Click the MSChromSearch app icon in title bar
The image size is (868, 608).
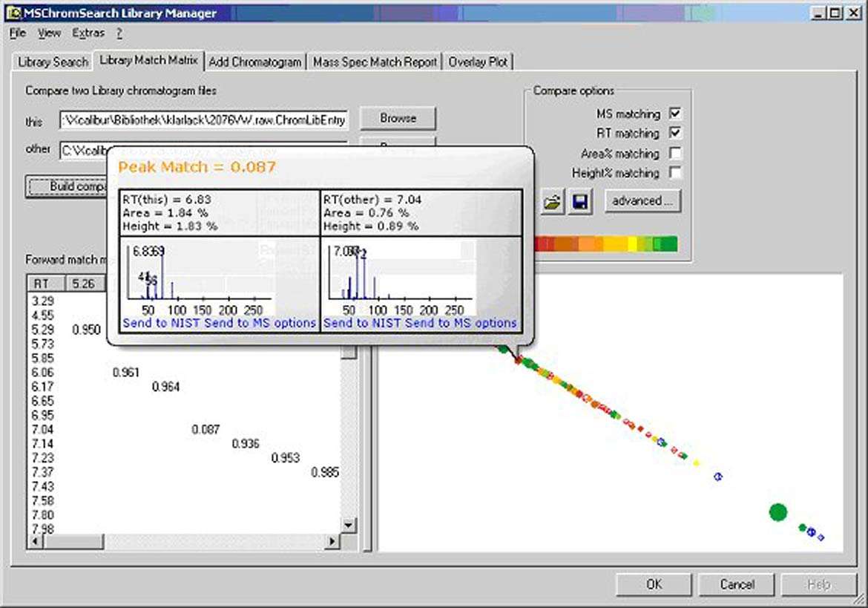[13, 13]
